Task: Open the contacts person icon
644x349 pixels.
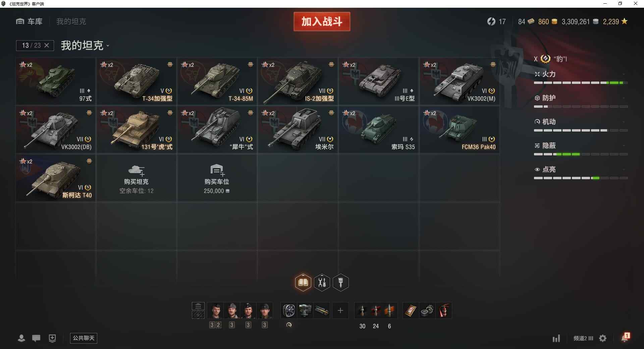Action: coord(21,338)
